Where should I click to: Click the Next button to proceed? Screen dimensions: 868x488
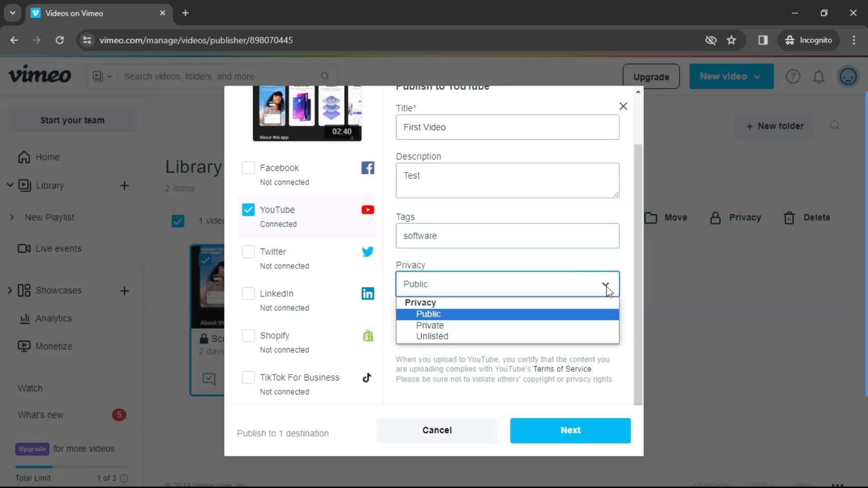[x=571, y=430]
